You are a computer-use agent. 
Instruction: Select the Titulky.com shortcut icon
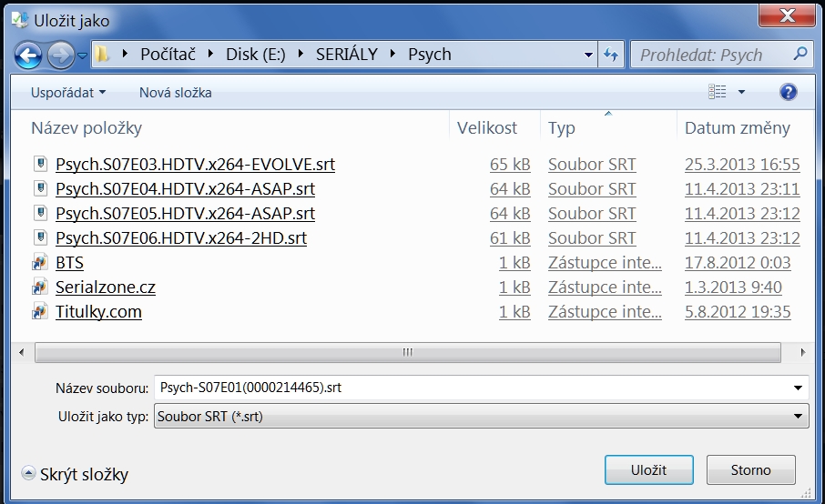tap(40, 312)
